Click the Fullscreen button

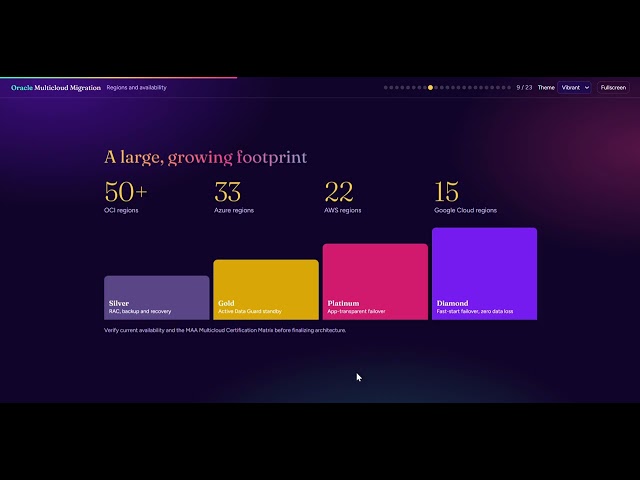click(x=613, y=87)
